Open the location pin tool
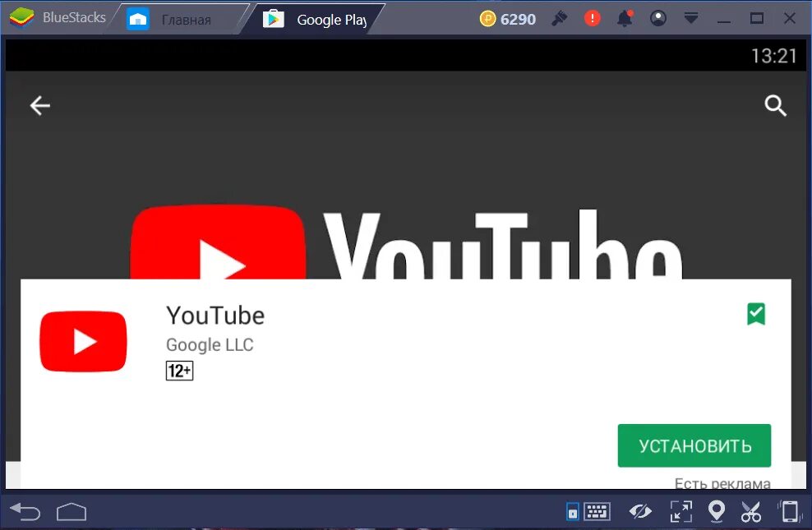The width and height of the screenshot is (812, 530). click(x=716, y=511)
